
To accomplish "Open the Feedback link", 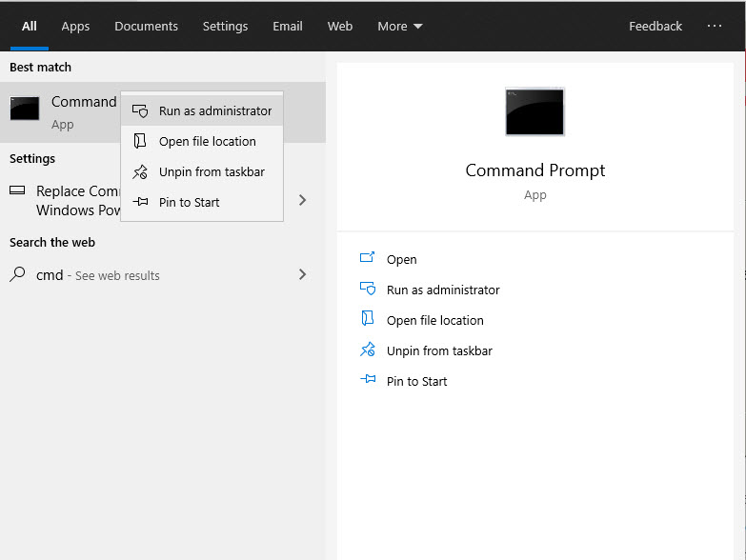I will 655,27.
